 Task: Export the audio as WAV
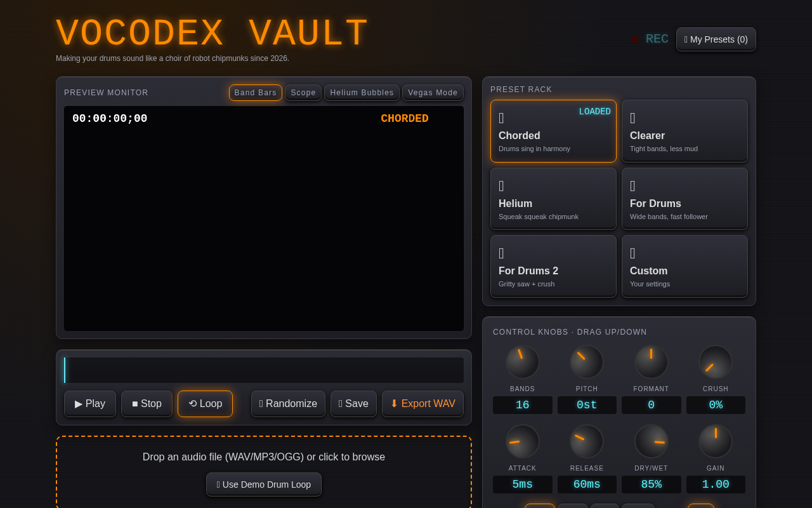422,404
